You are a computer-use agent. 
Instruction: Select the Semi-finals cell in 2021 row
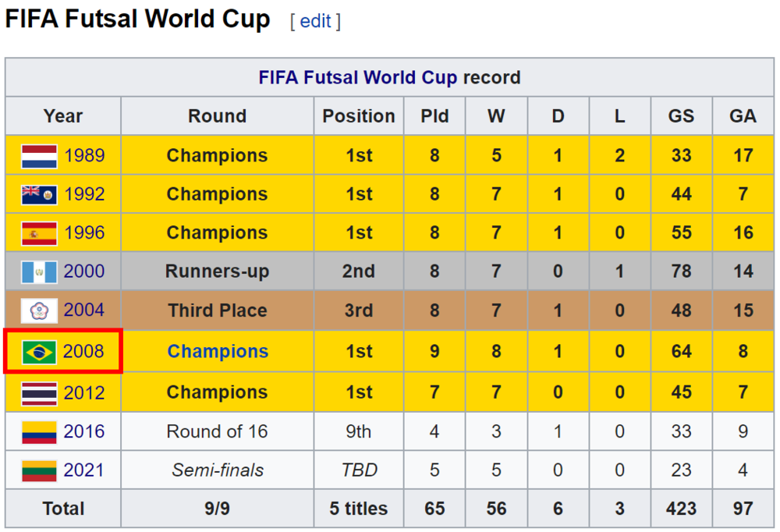[218, 470]
